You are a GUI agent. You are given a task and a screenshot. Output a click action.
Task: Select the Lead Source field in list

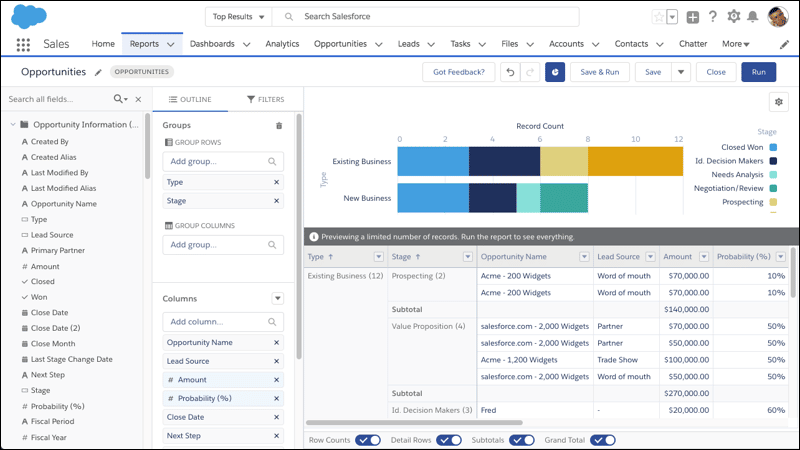(52, 235)
